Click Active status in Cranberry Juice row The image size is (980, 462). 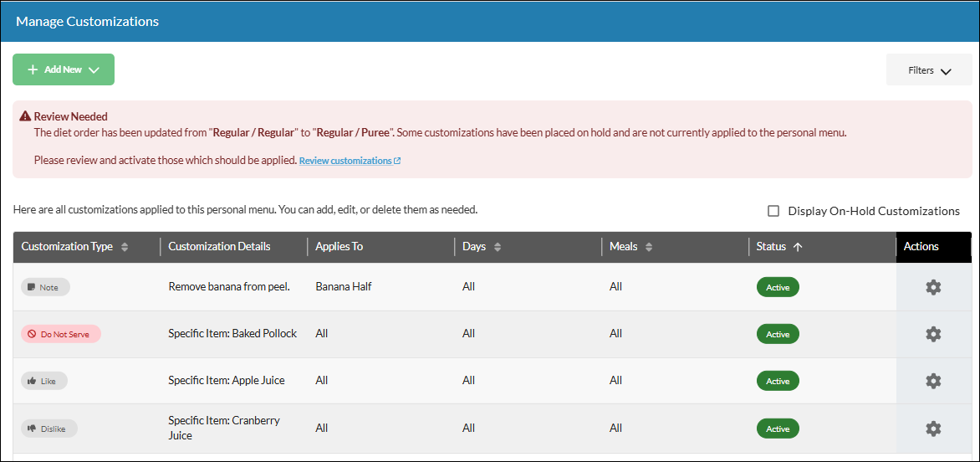[x=778, y=429]
